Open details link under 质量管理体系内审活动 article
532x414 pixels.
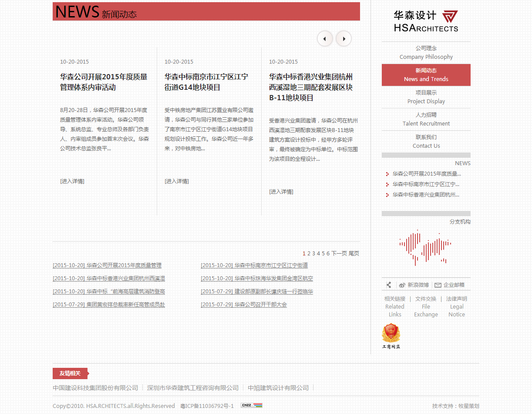coord(72,181)
